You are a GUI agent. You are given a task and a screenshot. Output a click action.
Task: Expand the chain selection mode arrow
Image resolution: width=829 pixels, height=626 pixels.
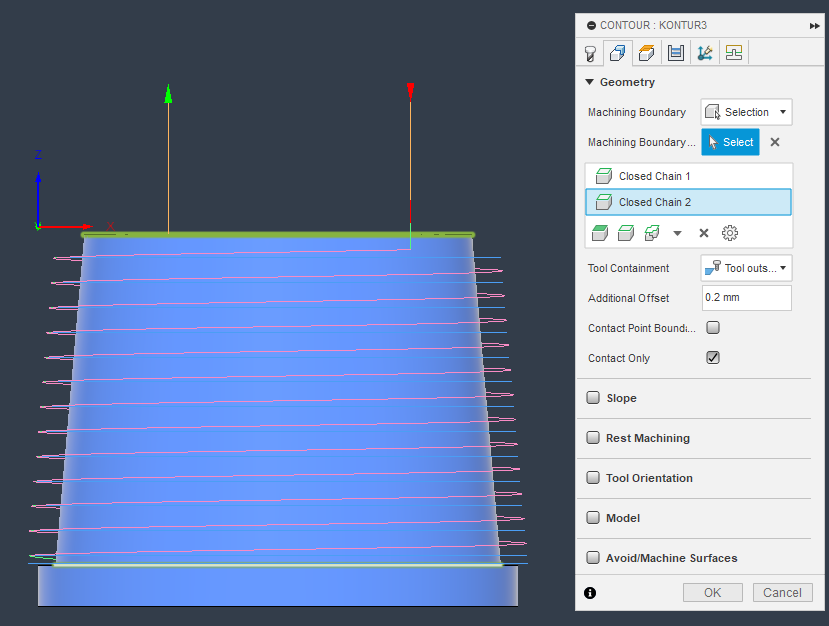[677, 233]
